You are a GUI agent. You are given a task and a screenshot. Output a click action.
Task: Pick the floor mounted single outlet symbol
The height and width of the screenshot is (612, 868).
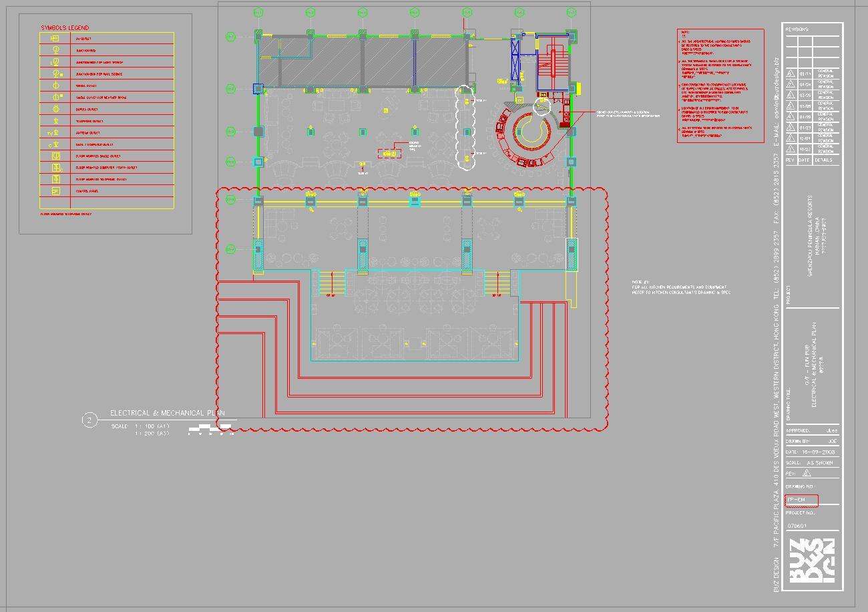point(56,156)
